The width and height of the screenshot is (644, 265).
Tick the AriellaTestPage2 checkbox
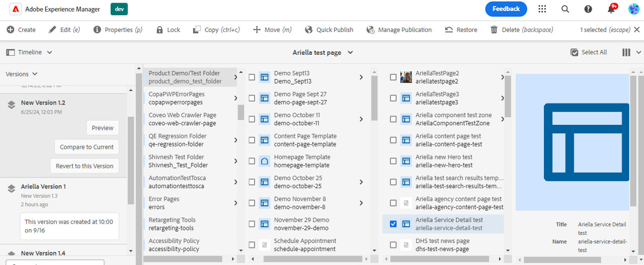click(393, 77)
